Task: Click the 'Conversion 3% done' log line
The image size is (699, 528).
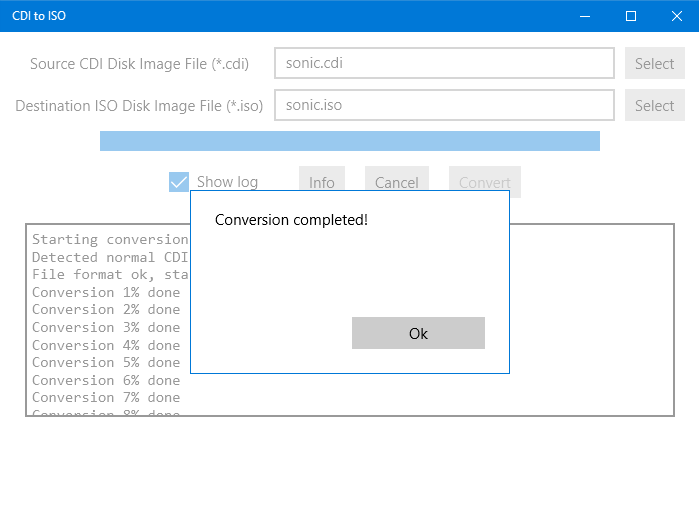Action: click(106, 327)
